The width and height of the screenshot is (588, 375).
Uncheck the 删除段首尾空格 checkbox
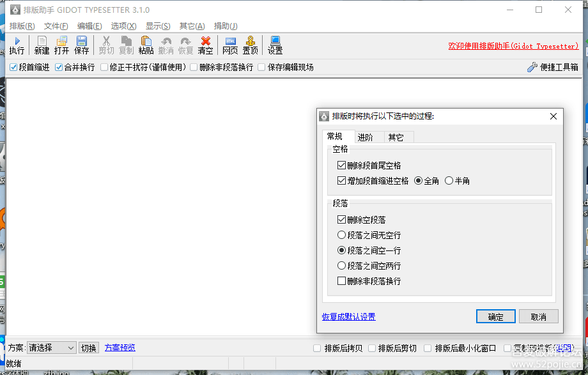[342, 165]
